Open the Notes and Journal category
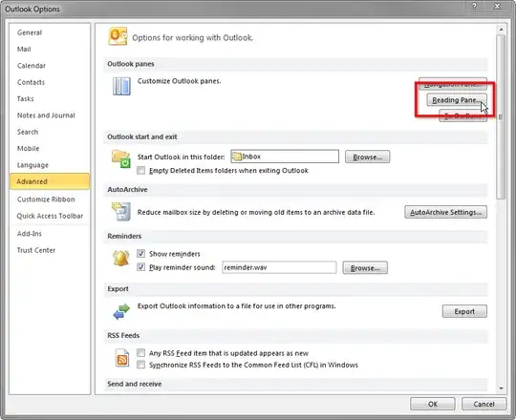The image size is (516, 420). [x=50, y=115]
